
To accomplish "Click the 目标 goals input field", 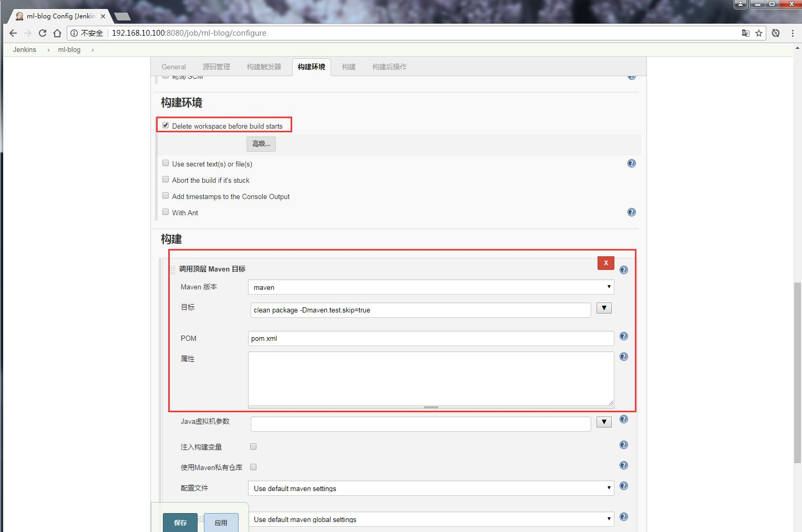I will (421, 310).
